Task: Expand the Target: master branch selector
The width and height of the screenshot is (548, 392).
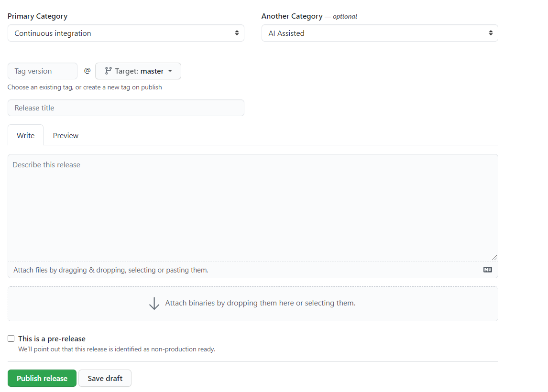Action: [x=138, y=71]
